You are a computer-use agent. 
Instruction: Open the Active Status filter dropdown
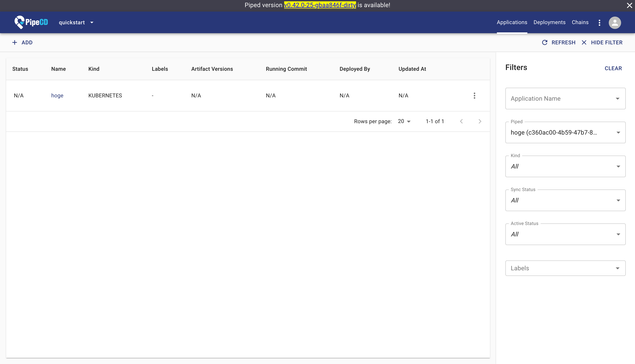[x=565, y=234]
